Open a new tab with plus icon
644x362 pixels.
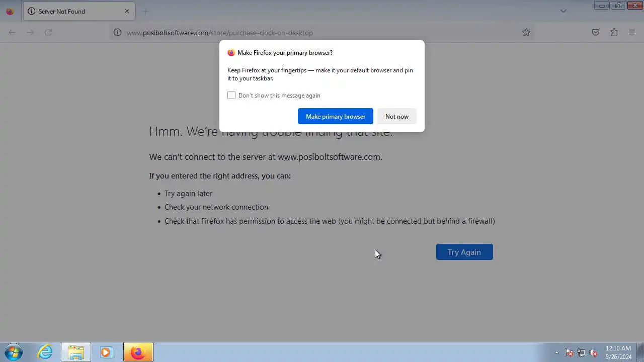(145, 11)
